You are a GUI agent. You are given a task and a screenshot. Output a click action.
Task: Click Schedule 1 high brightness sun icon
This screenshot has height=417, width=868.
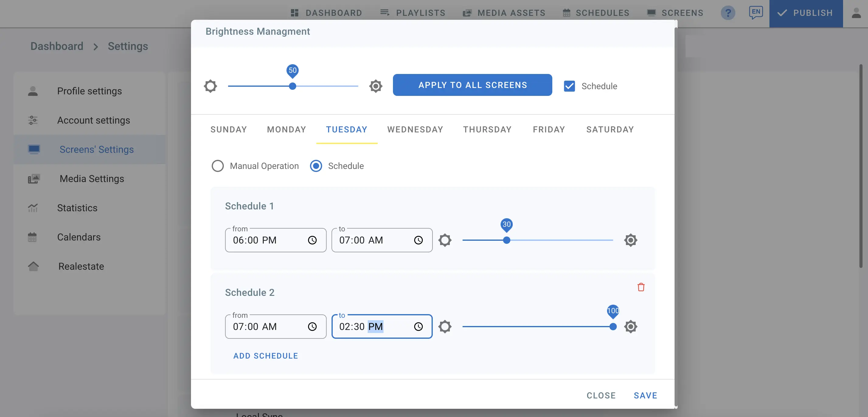tap(630, 240)
